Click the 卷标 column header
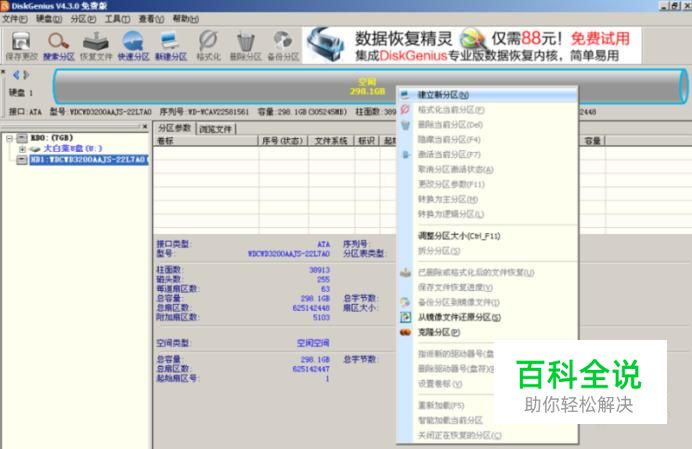 (x=206, y=141)
